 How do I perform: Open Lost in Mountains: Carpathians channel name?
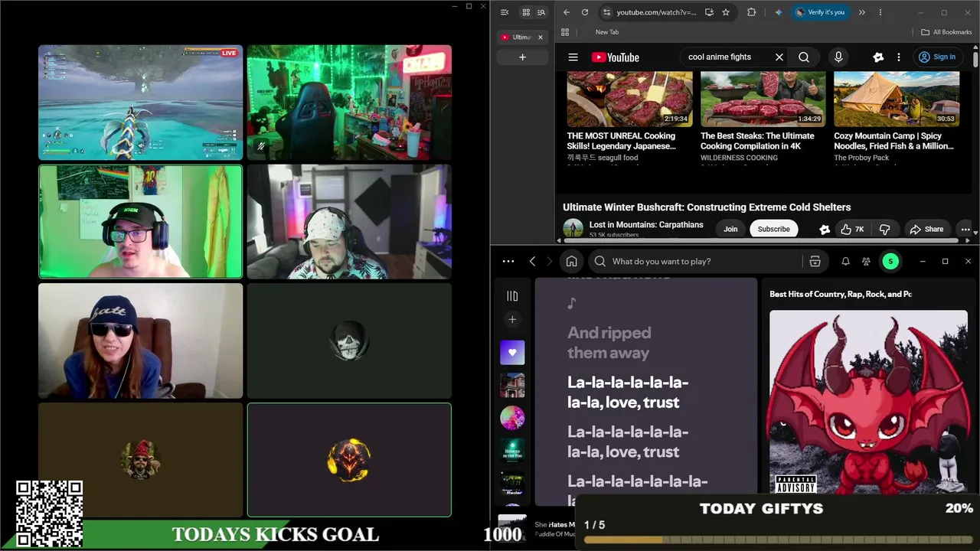(x=646, y=225)
